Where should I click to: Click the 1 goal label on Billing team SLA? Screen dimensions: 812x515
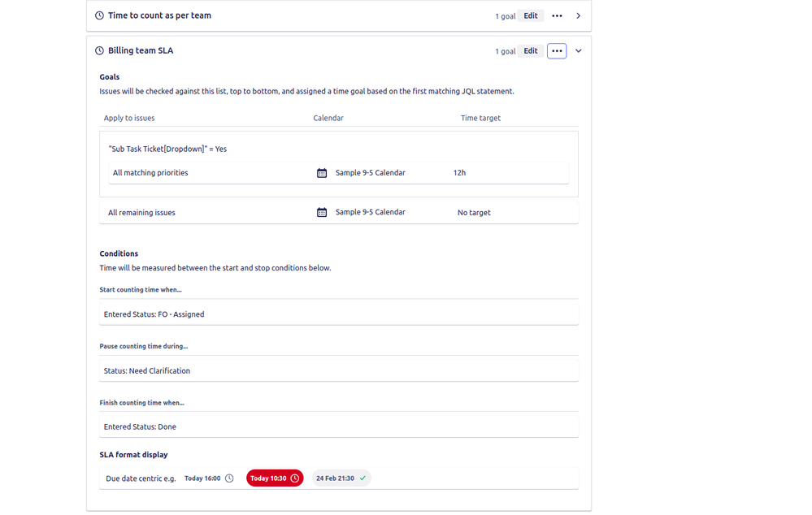click(505, 50)
